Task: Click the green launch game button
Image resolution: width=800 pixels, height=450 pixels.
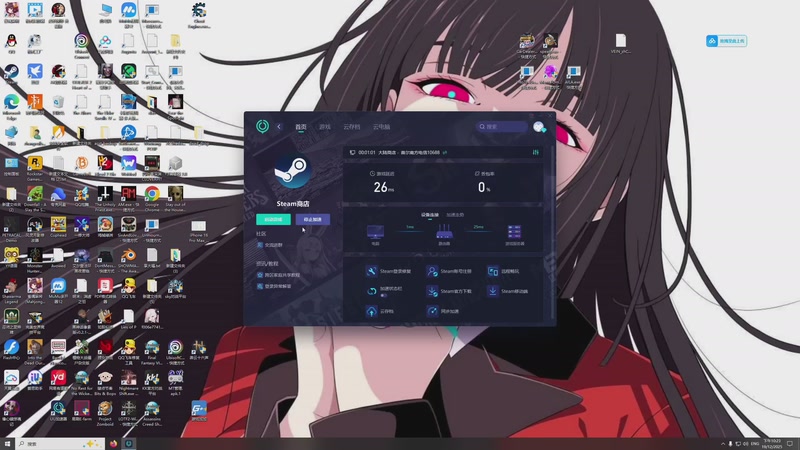Action: coord(273,219)
